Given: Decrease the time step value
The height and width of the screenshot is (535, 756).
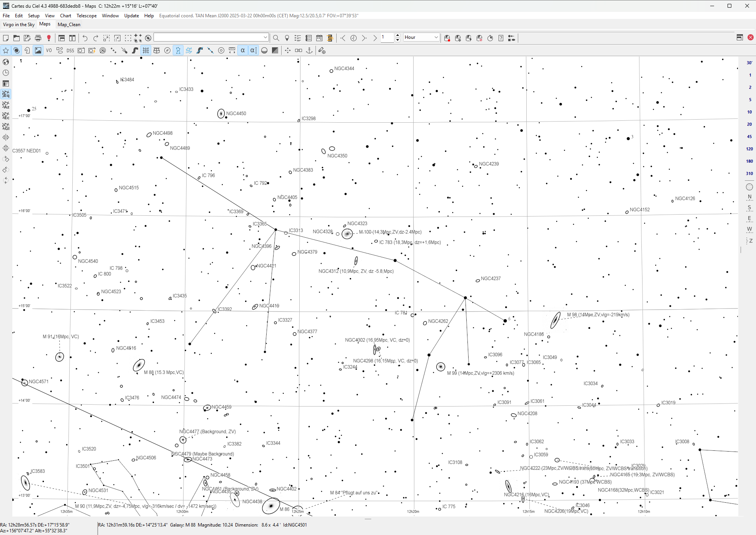Looking at the screenshot, I should [397, 40].
